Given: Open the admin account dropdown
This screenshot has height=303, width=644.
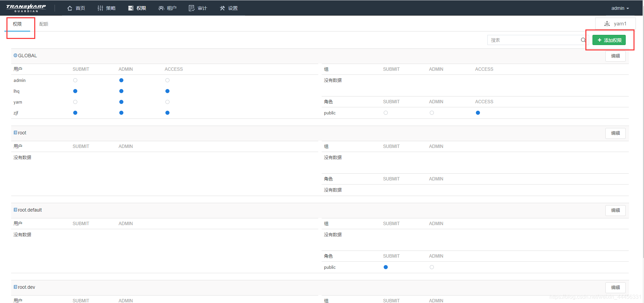Looking at the screenshot, I should [620, 8].
